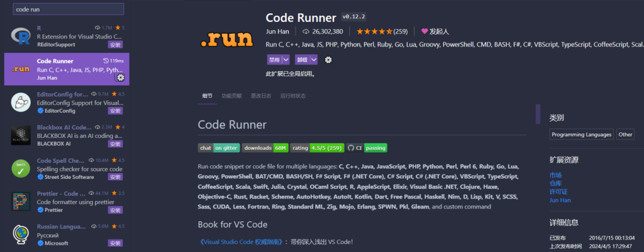The height and width of the screenshot is (252, 644).
Task: Click the star rating 5 on R extension
Action: pos(120,28)
